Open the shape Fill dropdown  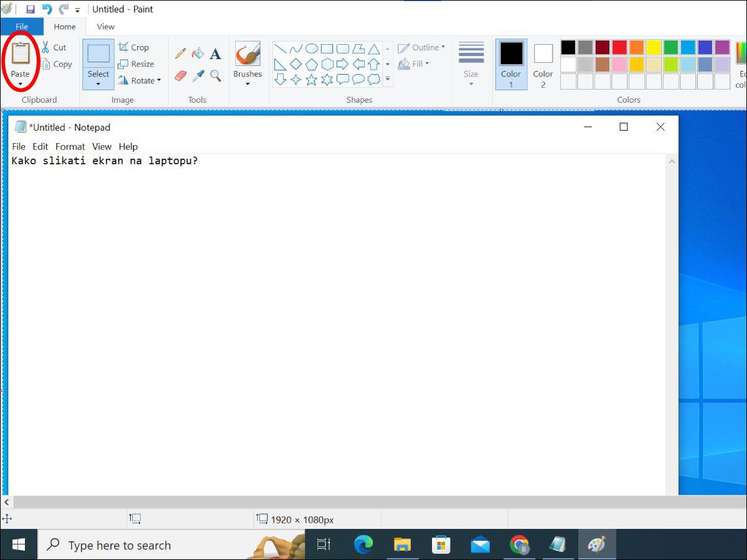[x=414, y=63]
